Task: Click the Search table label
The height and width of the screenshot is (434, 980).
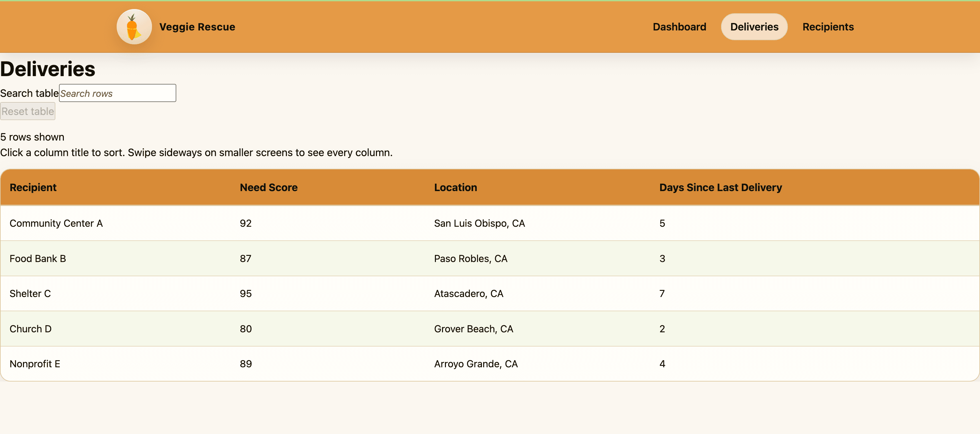Action: (29, 93)
